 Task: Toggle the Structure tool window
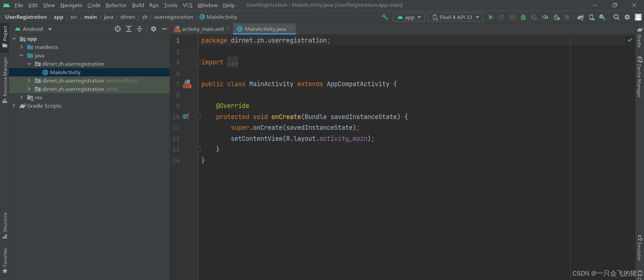tap(5, 225)
